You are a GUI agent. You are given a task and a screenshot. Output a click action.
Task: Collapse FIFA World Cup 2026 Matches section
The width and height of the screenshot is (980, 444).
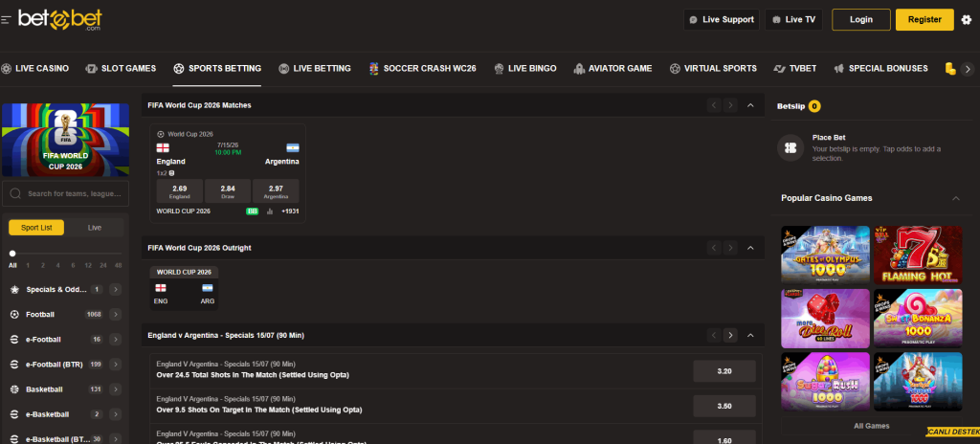click(750, 105)
